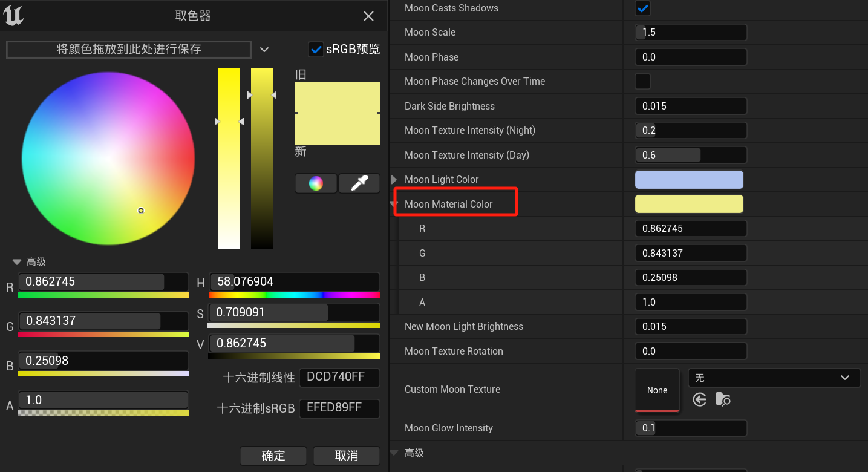The height and width of the screenshot is (472, 868).
Task: Click Moon Glow Intensity value field
Action: pos(691,428)
